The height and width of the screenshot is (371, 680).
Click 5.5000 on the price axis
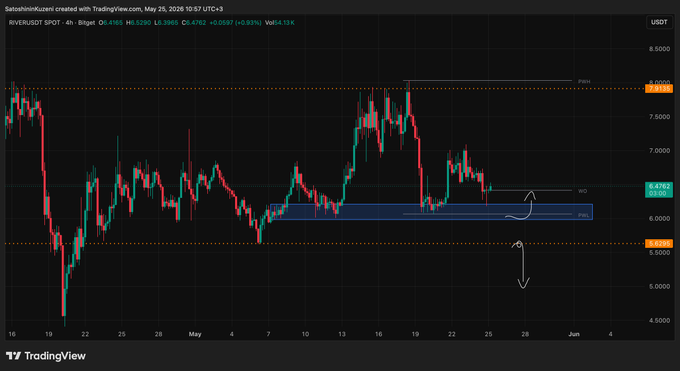pyautogui.click(x=659, y=253)
